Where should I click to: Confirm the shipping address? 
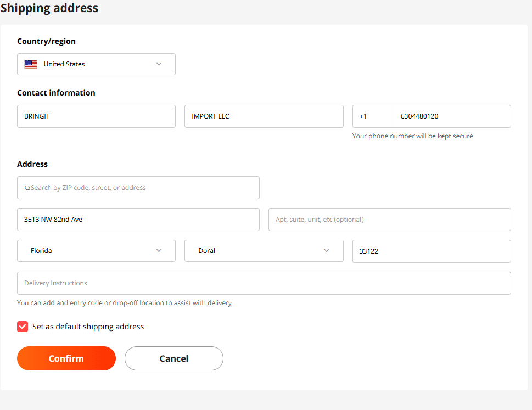click(66, 358)
